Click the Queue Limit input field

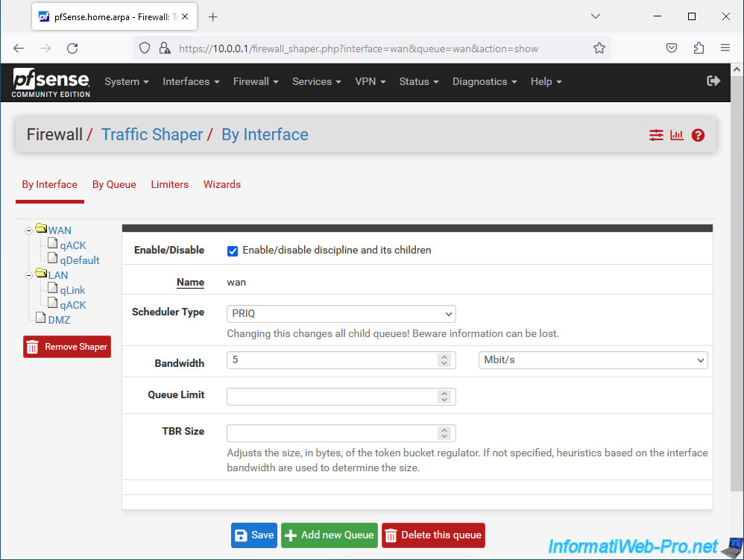pyautogui.click(x=341, y=397)
